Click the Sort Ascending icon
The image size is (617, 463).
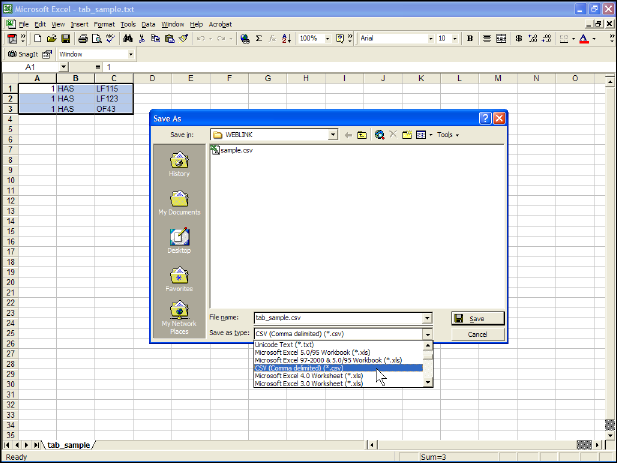tap(286, 39)
